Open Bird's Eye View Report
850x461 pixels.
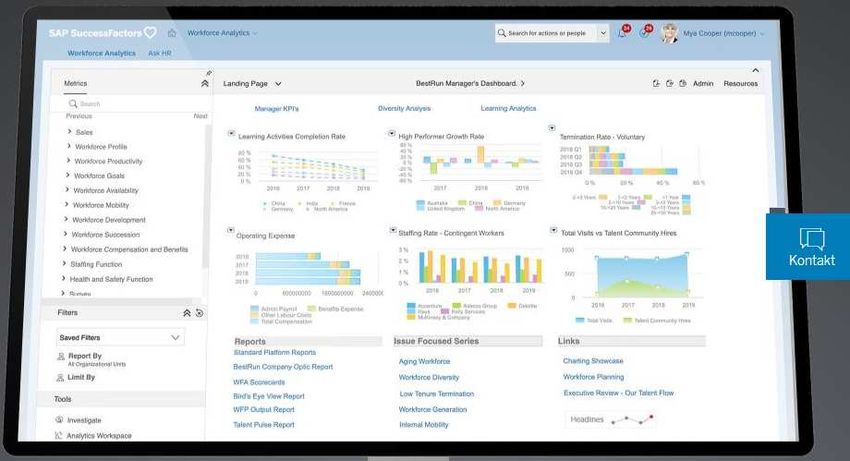[269, 396]
